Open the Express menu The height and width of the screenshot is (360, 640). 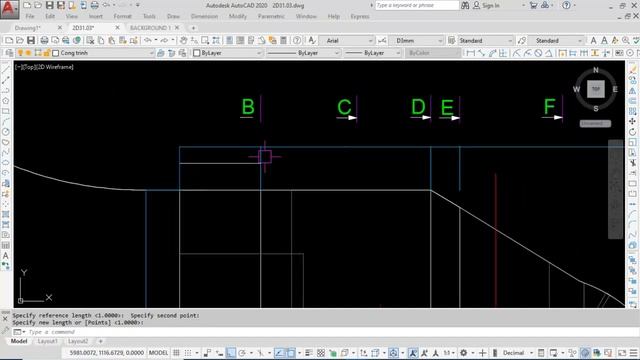[360, 16]
